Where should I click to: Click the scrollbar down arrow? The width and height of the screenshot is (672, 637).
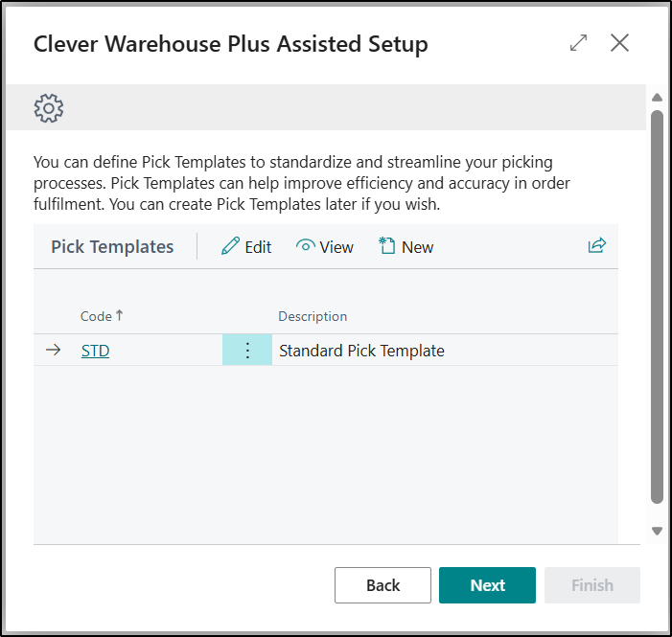tap(657, 531)
